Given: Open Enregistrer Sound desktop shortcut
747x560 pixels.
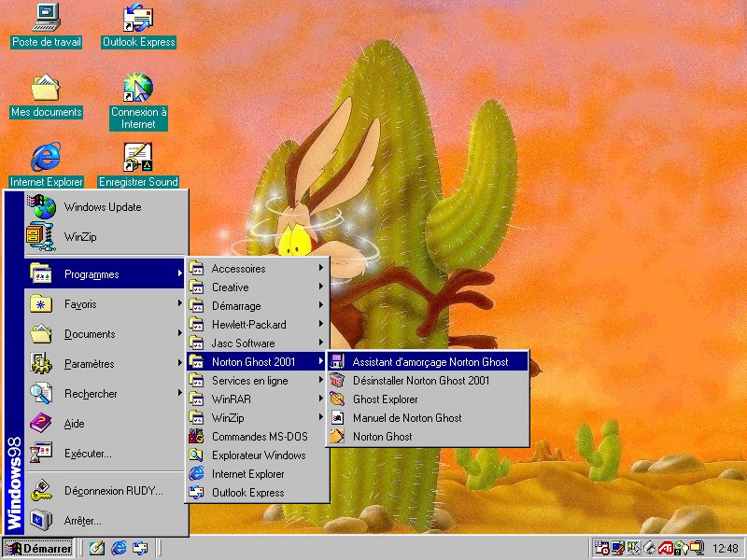Looking at the screenshot, I should click(138, 164).
